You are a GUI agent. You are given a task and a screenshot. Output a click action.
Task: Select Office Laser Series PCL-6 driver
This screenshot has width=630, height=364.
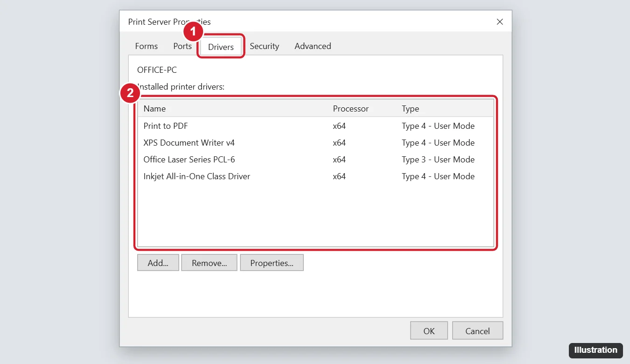point(315,160)
